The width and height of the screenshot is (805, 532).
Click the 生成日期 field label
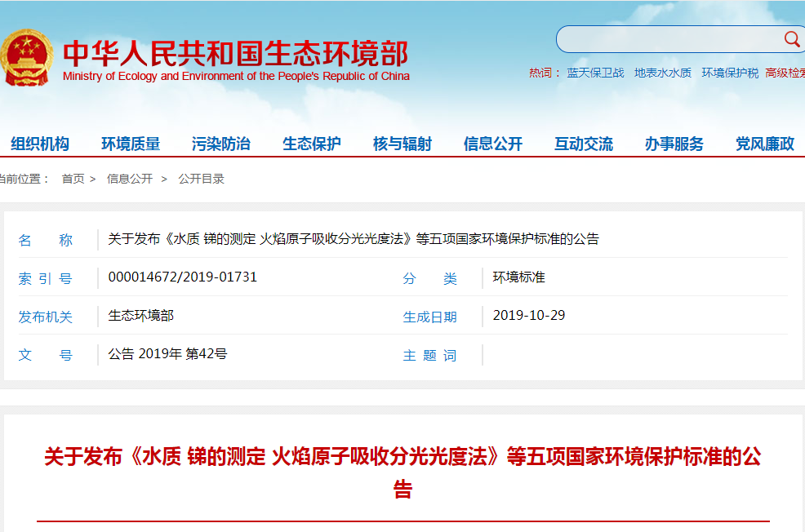click(429, 317)
